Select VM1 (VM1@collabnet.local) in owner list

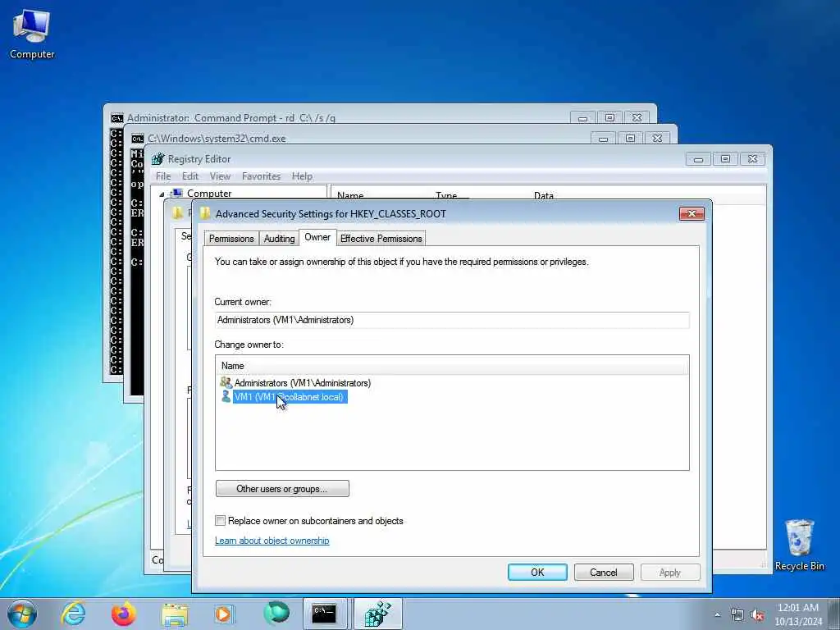(x=290, y=397)
